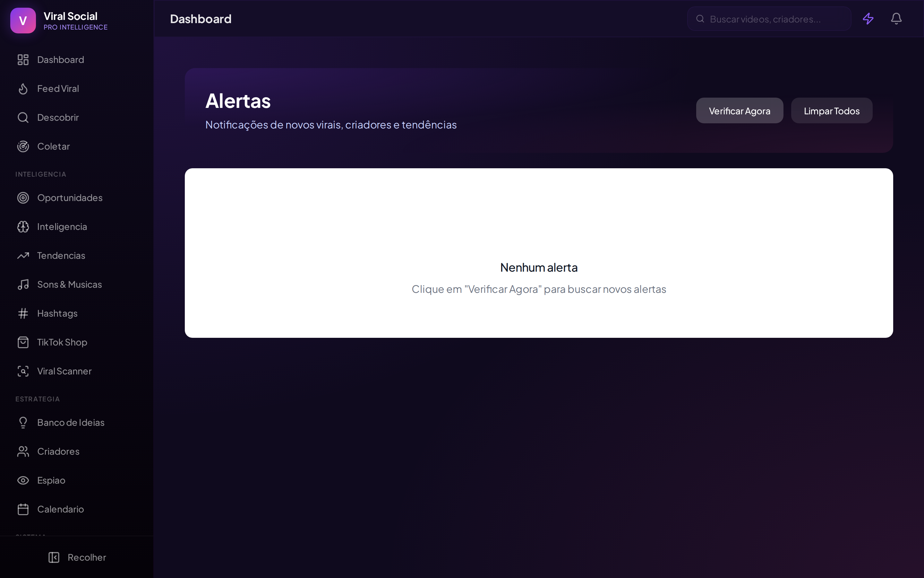Click the PRO INTELLIGENCE subtitle
The height and width of the screenshot is (578, 924).
[76, 27]
